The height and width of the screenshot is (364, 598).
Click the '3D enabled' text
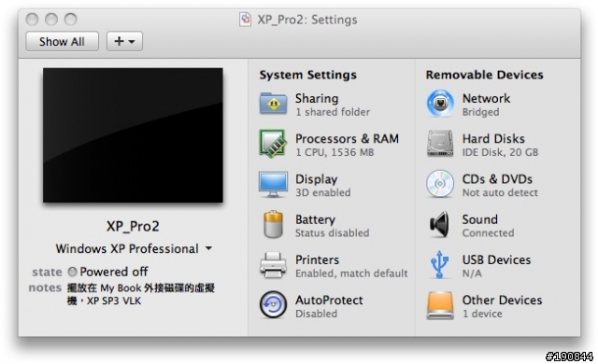click(x=322, y=192)
